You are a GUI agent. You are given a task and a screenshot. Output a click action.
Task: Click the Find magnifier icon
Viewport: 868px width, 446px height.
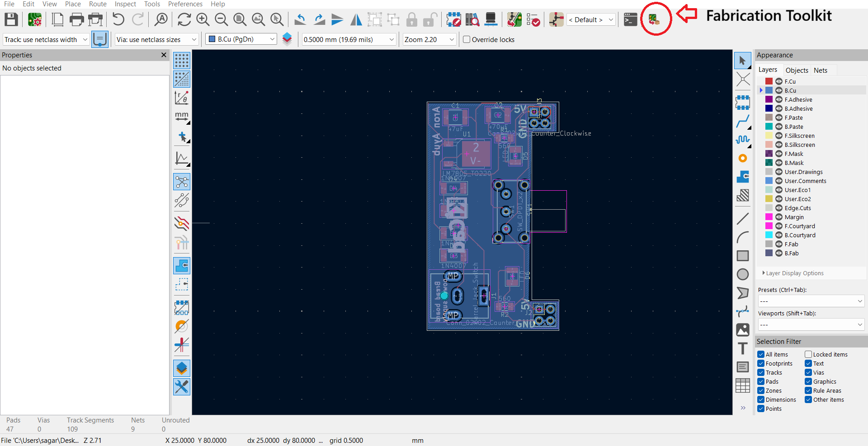161,19
